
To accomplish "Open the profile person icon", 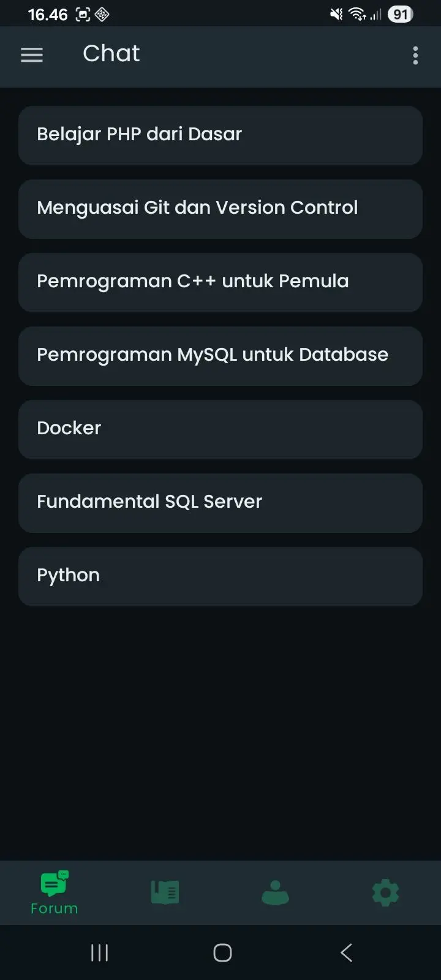I will pyautogui.click(x=275, y=892).
